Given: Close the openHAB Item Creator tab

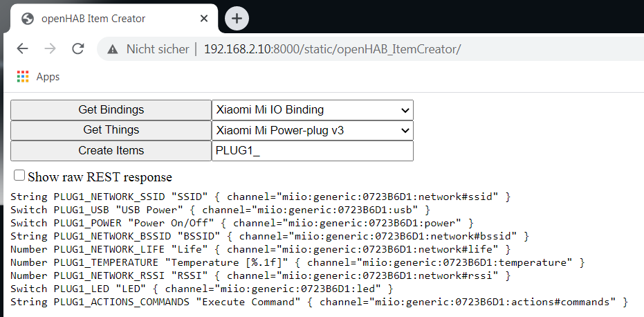Looking at the screenshot, I should click(204, 19).
